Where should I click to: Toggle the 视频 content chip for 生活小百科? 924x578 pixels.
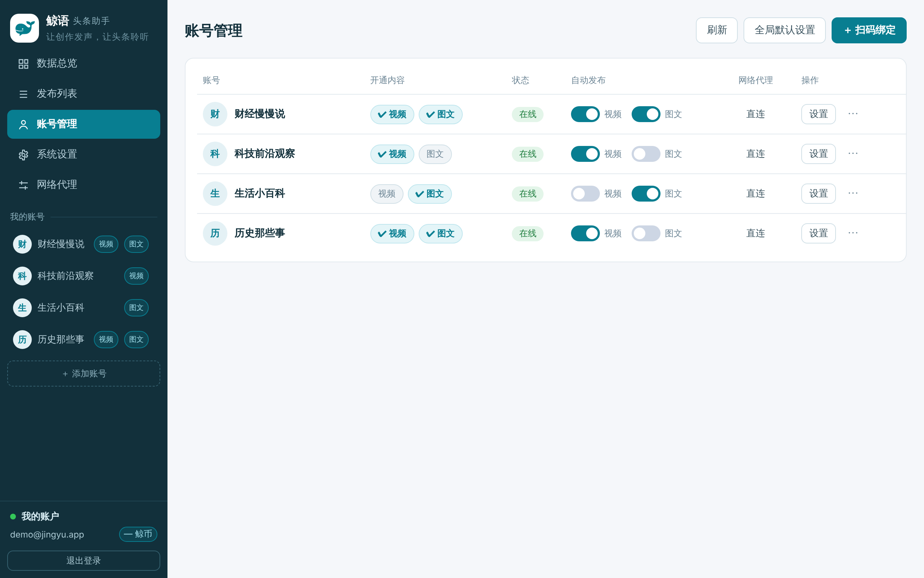pos(387,194)
